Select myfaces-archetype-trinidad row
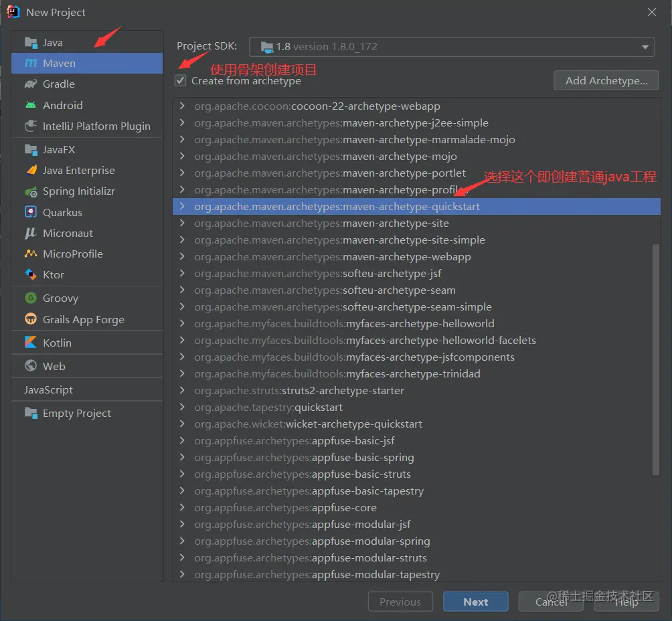 click(416, 373)
